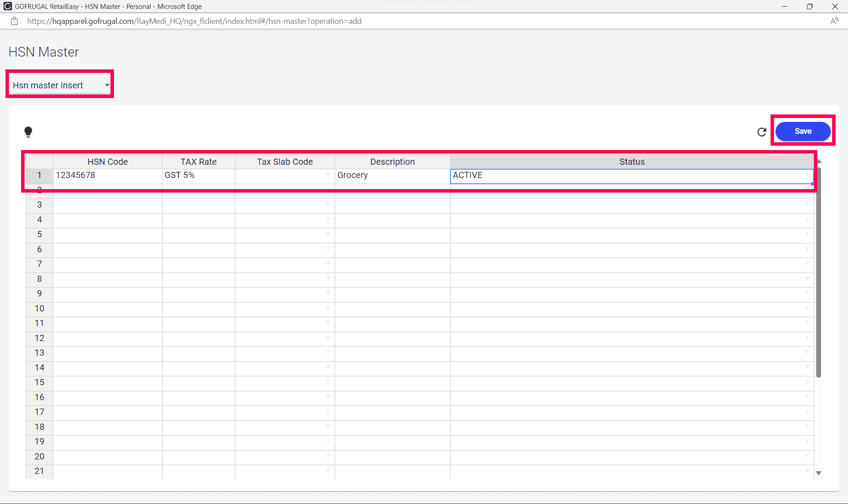Open Status dropdown arrow in row 10
Screen dimensions: 848x504
807,308
